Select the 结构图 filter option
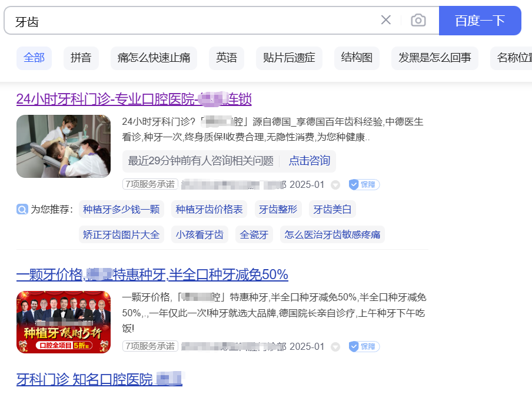Viewport: 532px width, 394px height. [x=356, y=58]
